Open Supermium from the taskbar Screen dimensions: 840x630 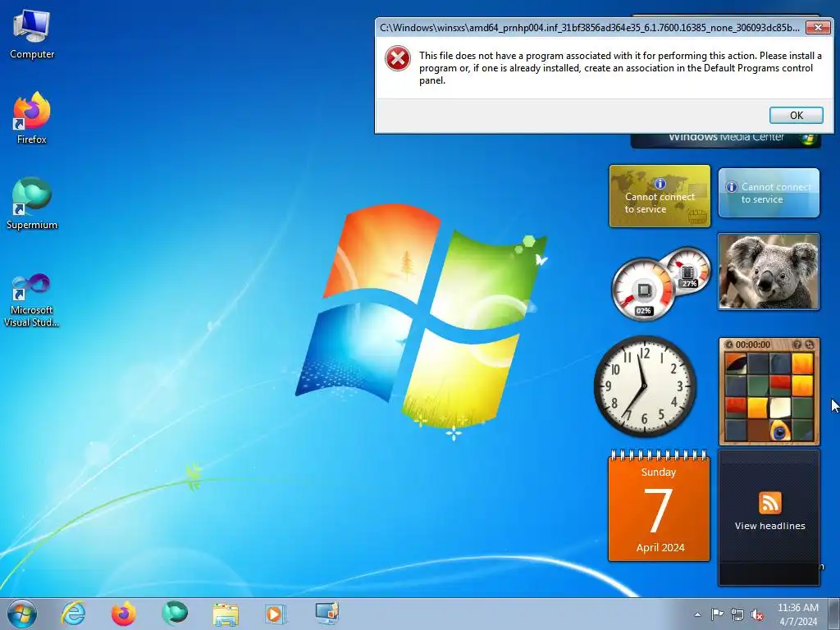[x=174, y=614]
